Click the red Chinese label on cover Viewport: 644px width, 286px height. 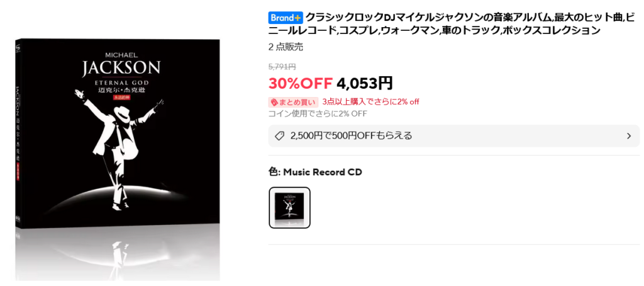[x=121, y=98]
